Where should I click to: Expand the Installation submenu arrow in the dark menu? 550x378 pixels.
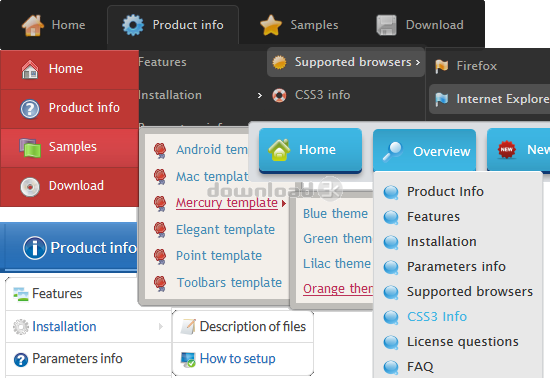click(x=260, y=95)
